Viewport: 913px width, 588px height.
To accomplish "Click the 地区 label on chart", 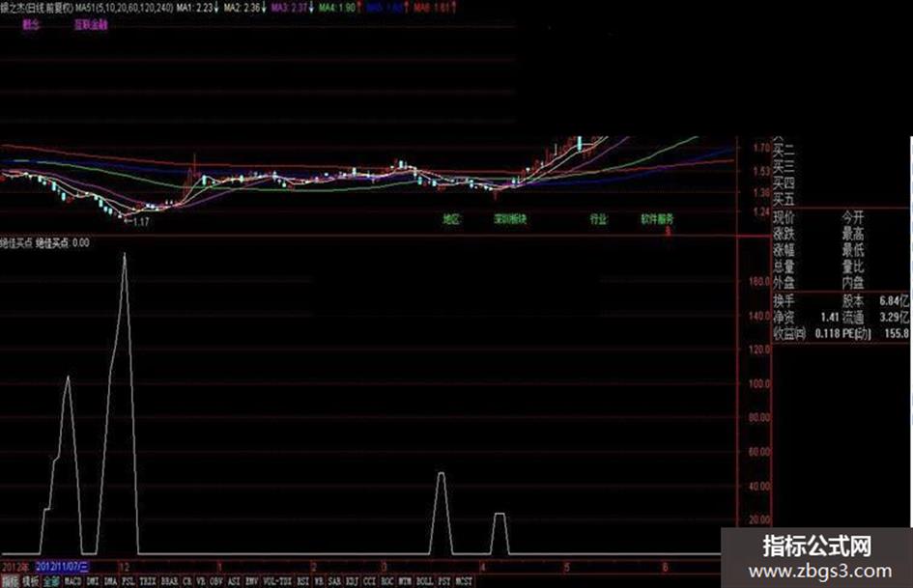I will tap(451, 219).
